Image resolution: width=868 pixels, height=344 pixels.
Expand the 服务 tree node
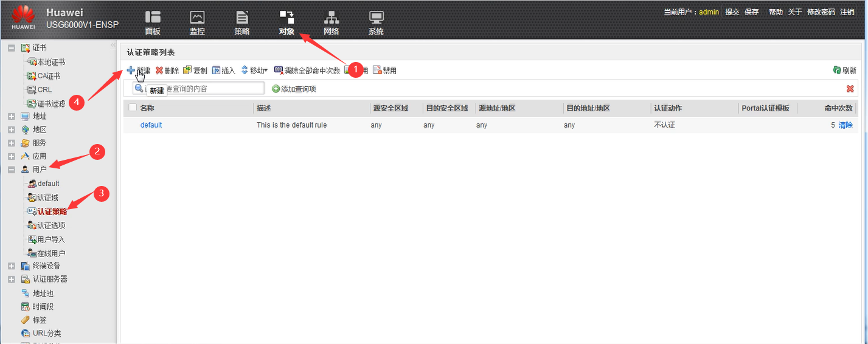click(11, 143)
